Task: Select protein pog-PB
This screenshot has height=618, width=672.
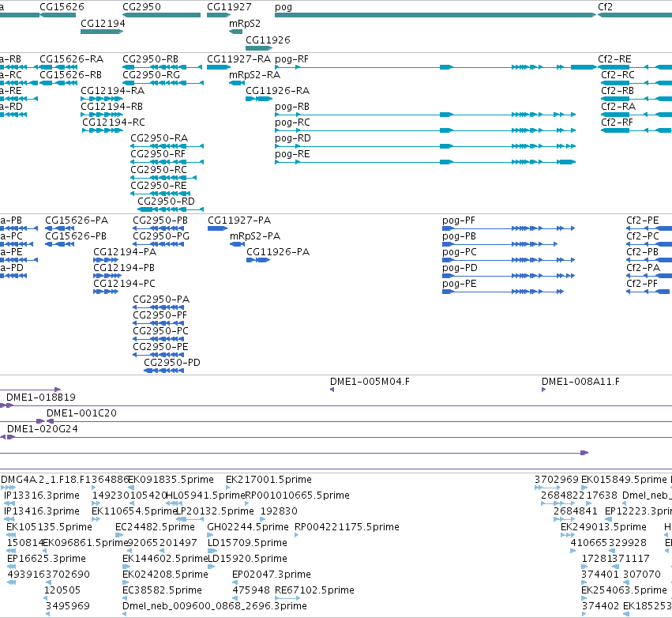Action: click(500, 244)
